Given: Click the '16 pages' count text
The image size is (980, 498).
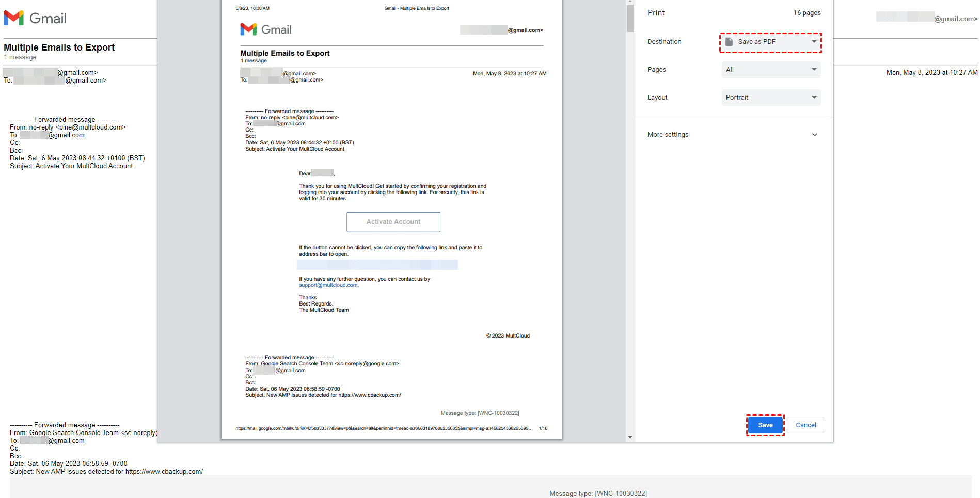Looking at the screenshot, I should coord(807,13).
